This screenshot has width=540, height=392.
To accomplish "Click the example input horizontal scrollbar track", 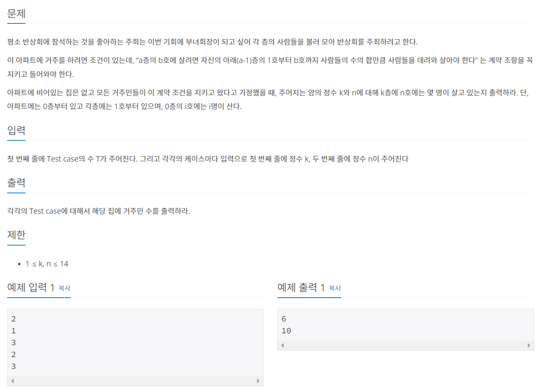I will (x=135, y=381).
